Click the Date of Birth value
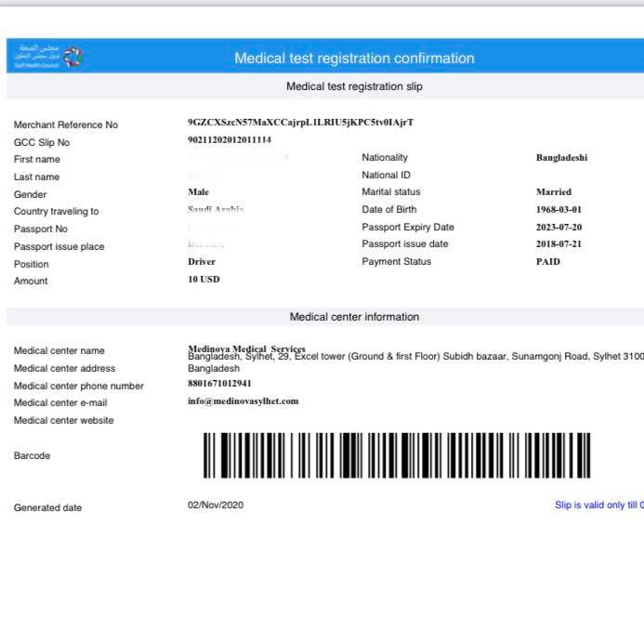The width and height of the screenshot is (644, 644). click(x=559, y=209)
